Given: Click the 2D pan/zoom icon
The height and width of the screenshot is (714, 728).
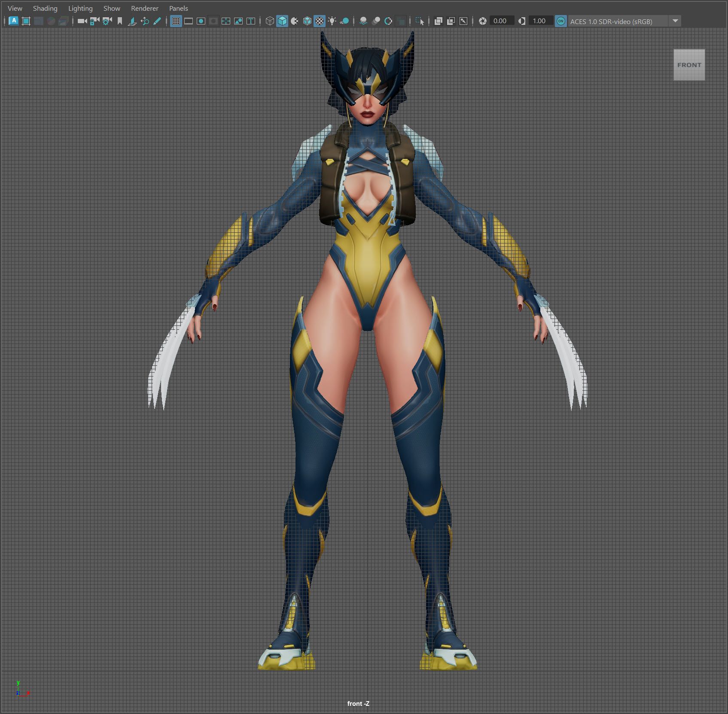Looking at the screenshot, I should (145, 21).
